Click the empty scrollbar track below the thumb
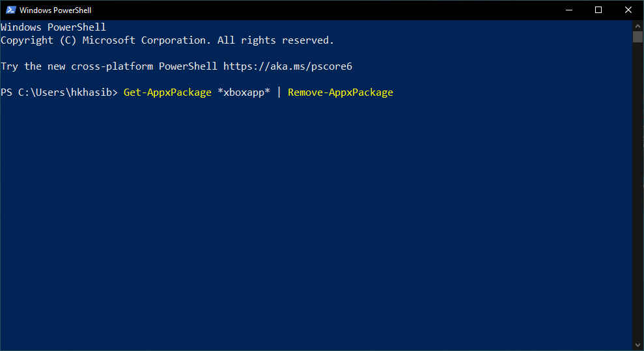The width and height of the screenshot is (644, 351). [638, 195]
